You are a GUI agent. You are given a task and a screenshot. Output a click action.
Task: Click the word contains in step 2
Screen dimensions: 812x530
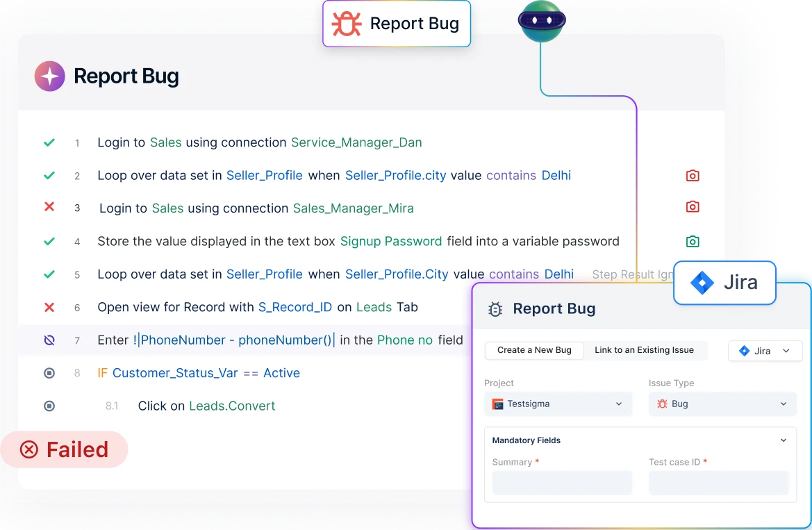[511, 176]
